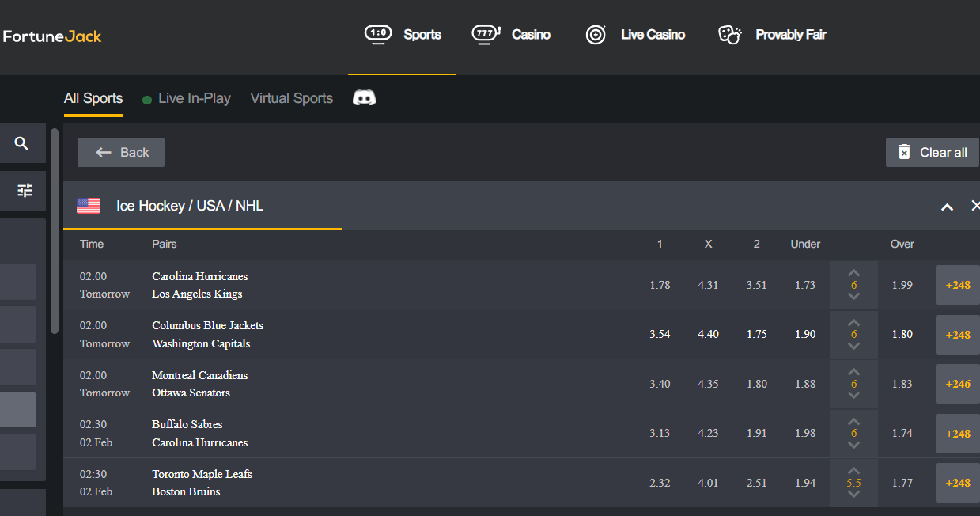Close the NHL league panel

974,206
